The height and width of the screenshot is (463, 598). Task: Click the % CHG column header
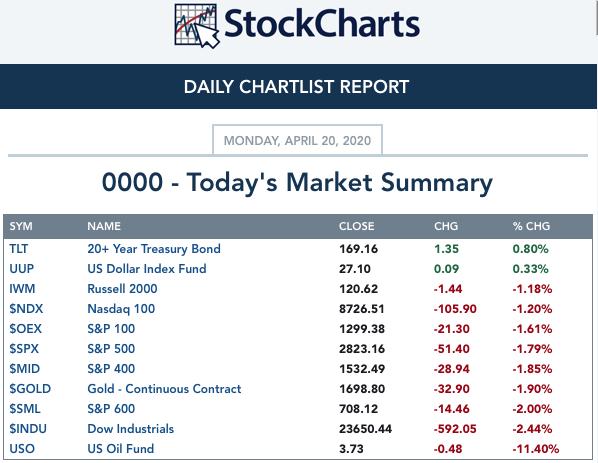point(531,226)
